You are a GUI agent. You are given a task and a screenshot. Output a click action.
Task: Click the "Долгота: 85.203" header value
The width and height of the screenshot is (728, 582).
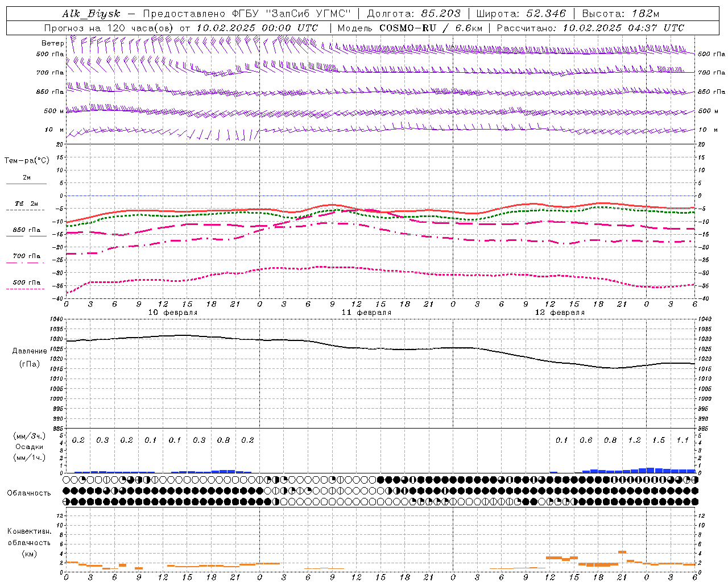point(413,14)
